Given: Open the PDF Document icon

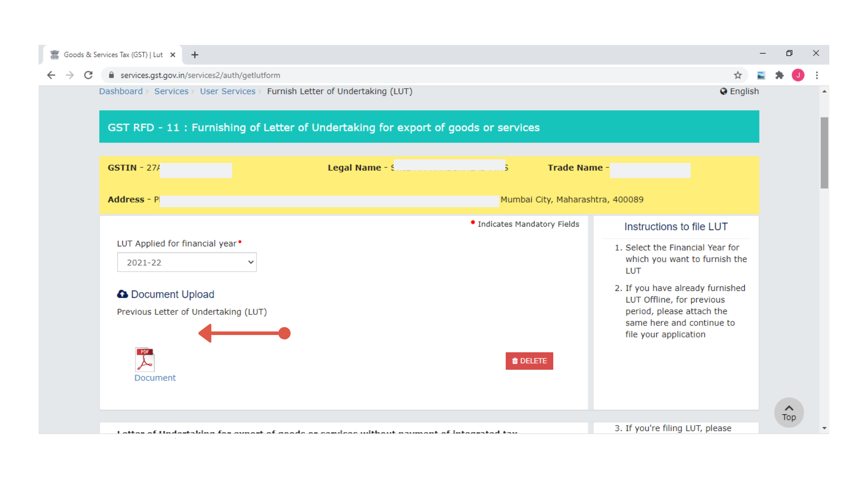Looking at the screenshot, I should click(145, 359).
